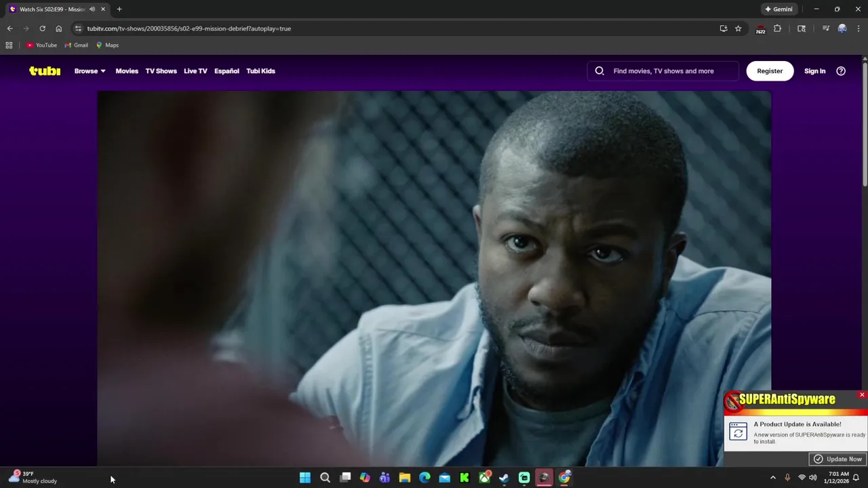
Task: Close the SUPERAntiSpyware notification
Action: pyautogui.click(x=862, y=394)
